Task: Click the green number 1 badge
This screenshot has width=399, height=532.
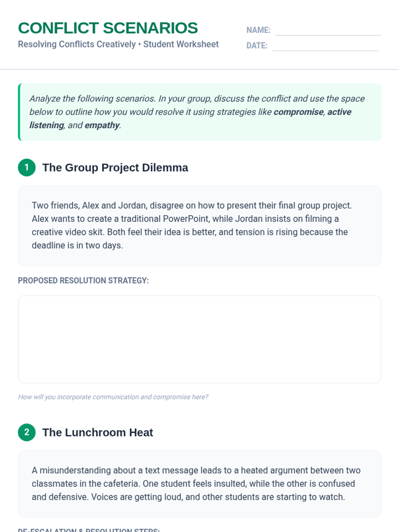Action: [27, 167]
